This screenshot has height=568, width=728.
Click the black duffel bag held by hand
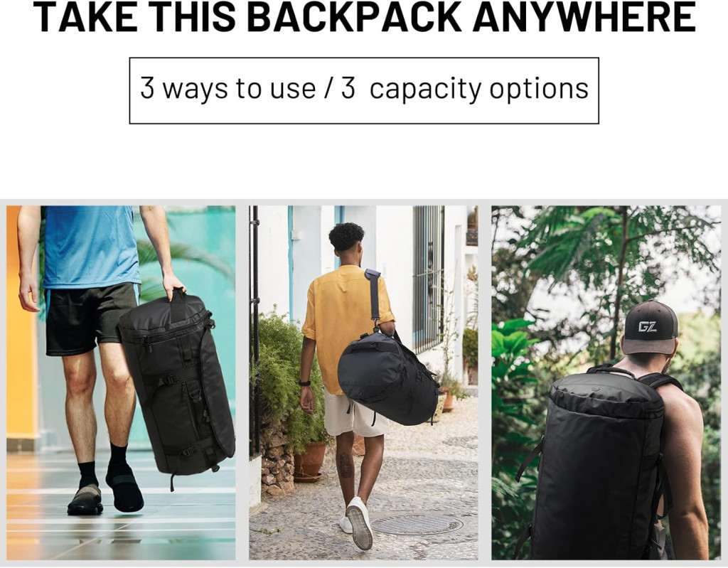pos(177,383)
